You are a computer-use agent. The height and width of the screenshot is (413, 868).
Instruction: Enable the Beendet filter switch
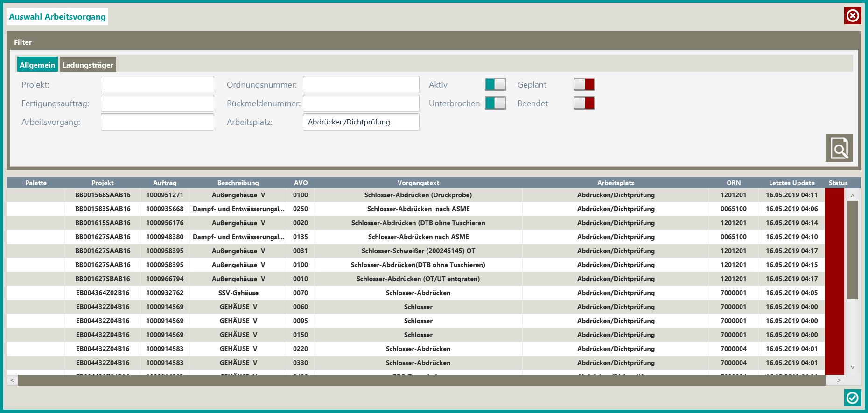tap(584, 103)
